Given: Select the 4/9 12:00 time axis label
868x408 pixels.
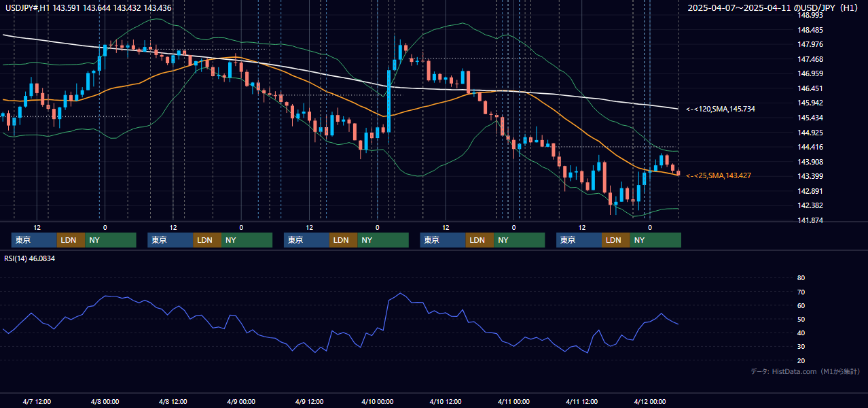Looking at the screenshot, I should click(x=309, y=401).
